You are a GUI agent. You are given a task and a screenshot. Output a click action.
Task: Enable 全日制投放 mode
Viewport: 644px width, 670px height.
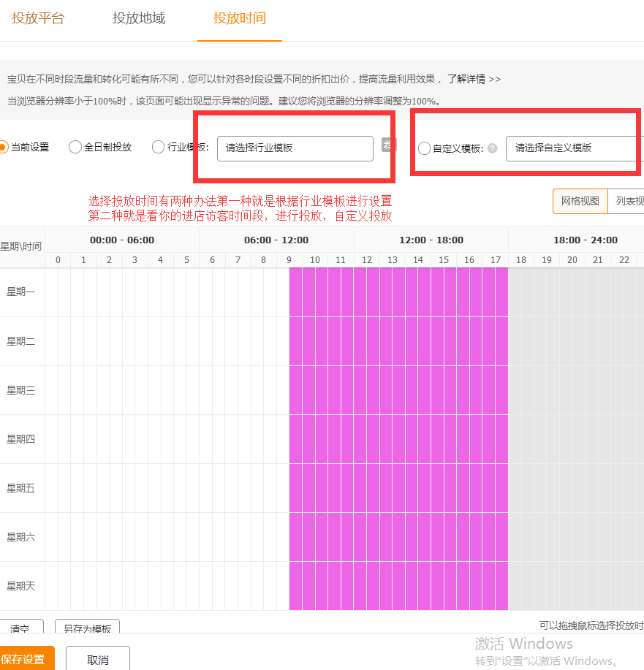pyautogui.click(x=75, y=146)
